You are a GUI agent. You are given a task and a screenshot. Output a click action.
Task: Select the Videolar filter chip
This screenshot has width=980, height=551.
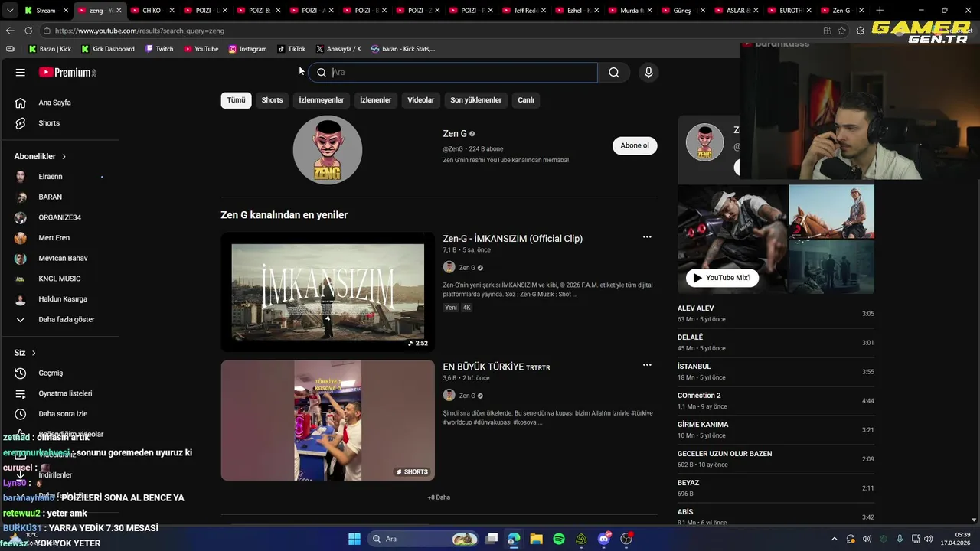(421, 100)
